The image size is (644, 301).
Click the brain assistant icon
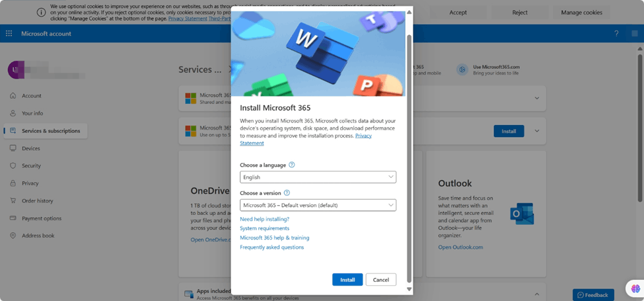click(x=636, y=288)
